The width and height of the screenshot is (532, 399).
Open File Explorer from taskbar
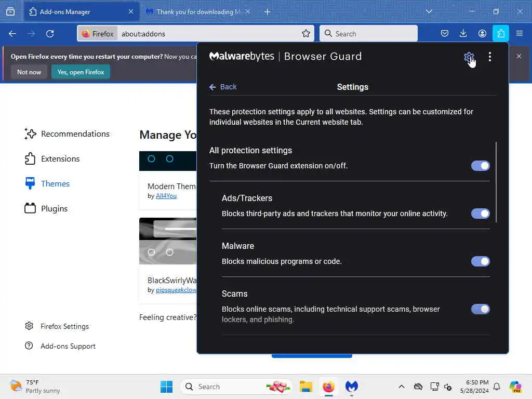click(x=305, y=387)
